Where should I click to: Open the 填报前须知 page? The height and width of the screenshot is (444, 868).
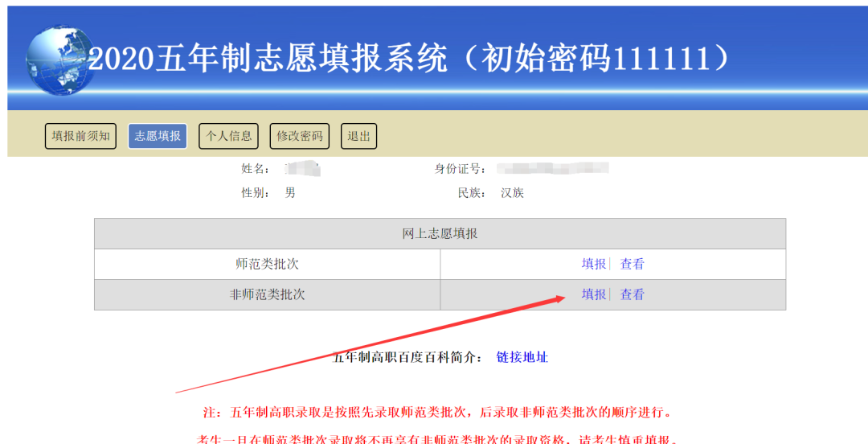(x=80, y=136)
